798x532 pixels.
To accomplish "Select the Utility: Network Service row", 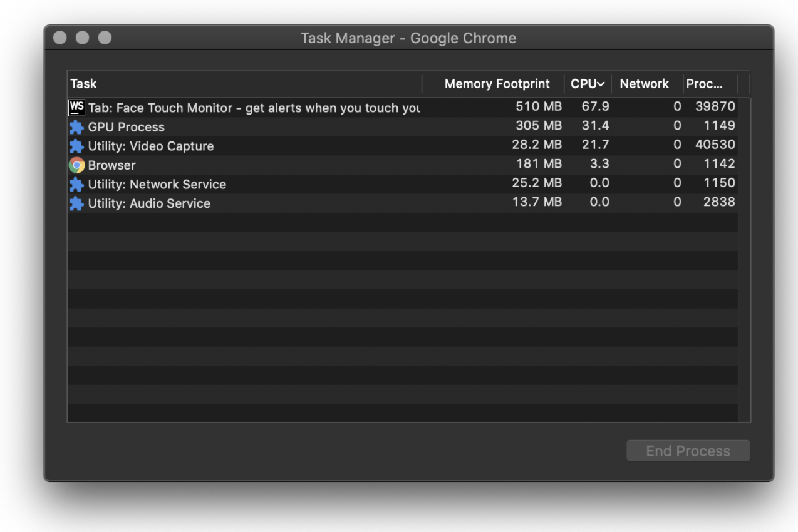I will pyautogui.click(x=403, y=184).
